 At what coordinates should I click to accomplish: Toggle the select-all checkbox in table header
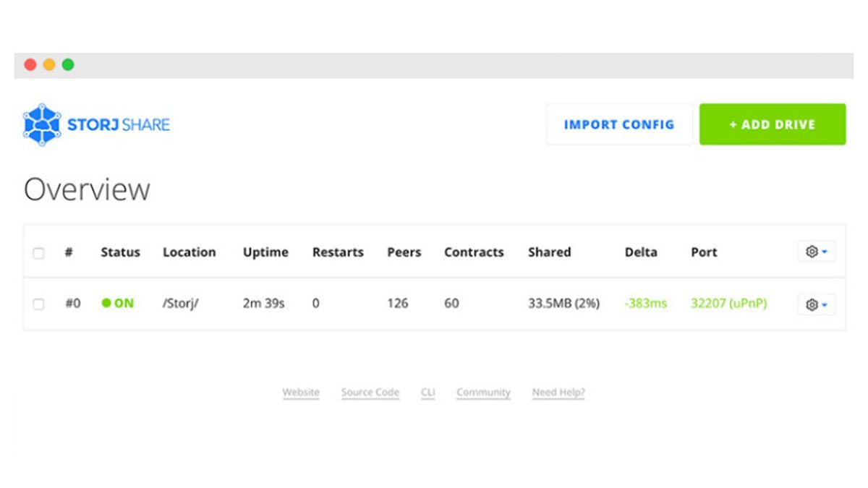pyautogui.click(x=40, y=251)
